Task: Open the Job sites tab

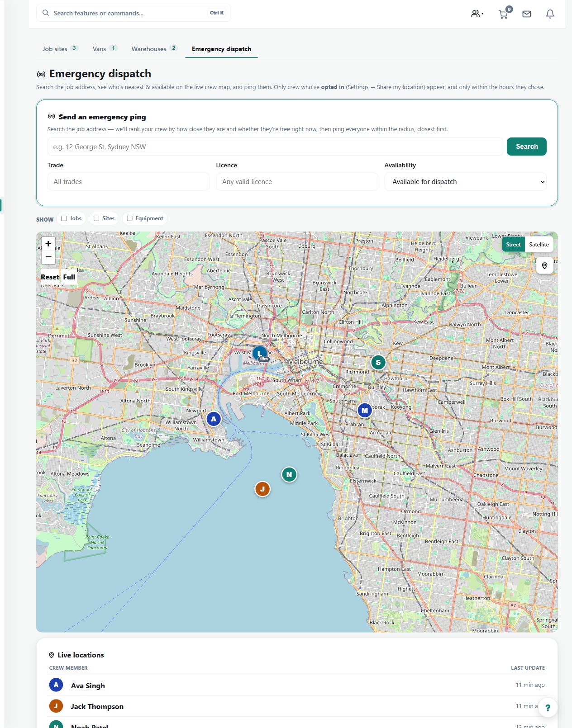Action: pyautogui.click(x=60, y=49)
